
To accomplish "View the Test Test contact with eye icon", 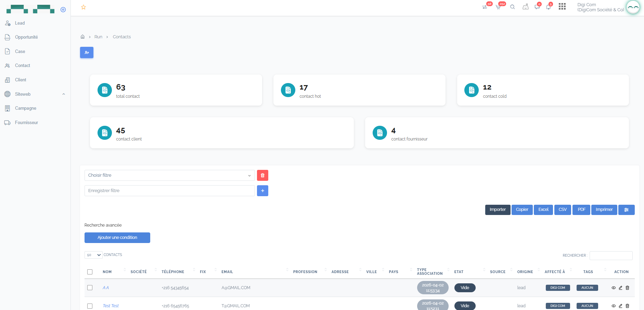I will point(614,306).
